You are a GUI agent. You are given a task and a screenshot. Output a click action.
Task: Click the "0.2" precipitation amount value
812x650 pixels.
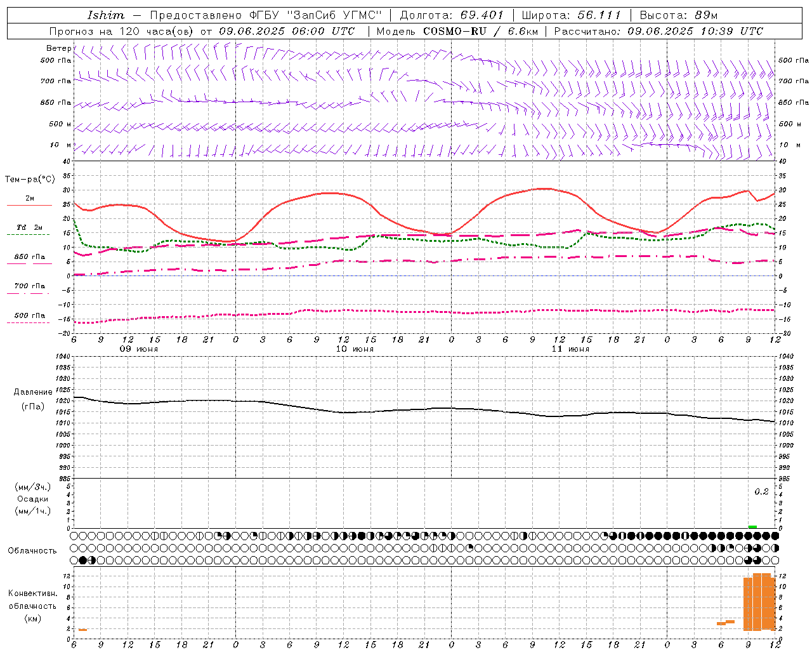pos(761,492)
